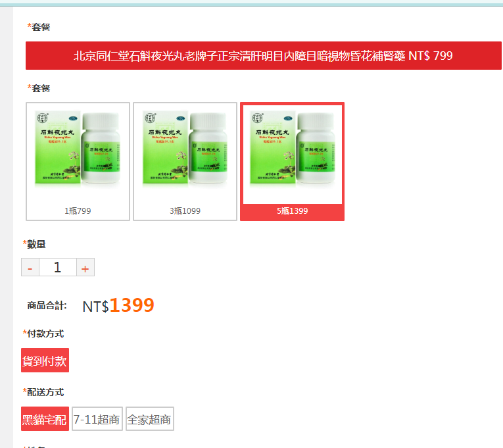The width and height of the screenshot is (503, 448).
Task: Increase quantity with the plus button
Action: click(x=85, y=267)
